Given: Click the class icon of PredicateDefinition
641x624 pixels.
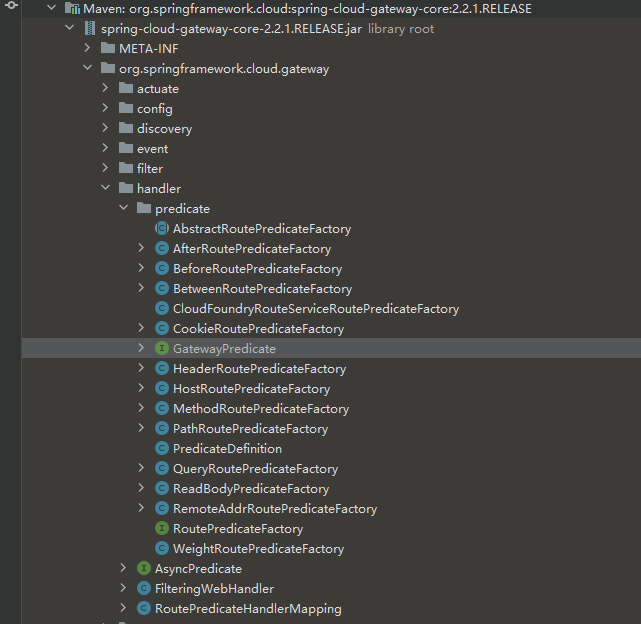Looking at the screenshot, I should (x=162, y=448).
